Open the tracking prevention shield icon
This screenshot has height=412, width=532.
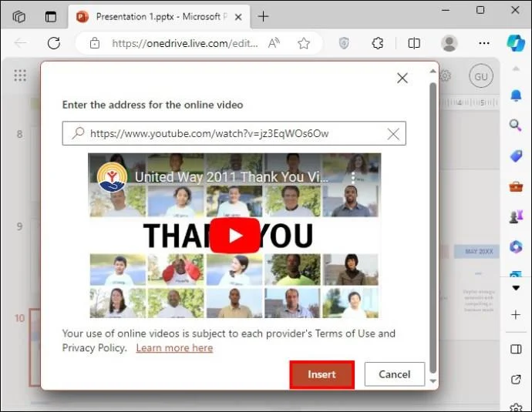coord(344,43)
